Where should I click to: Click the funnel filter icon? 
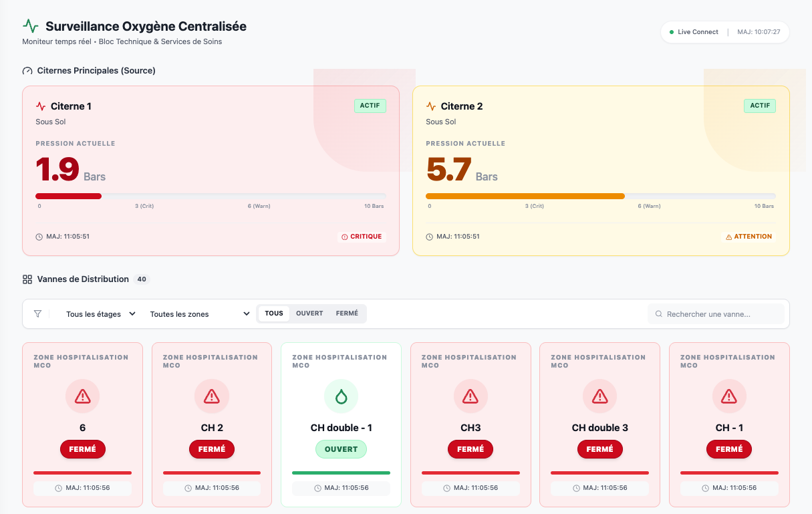point(38,313)
